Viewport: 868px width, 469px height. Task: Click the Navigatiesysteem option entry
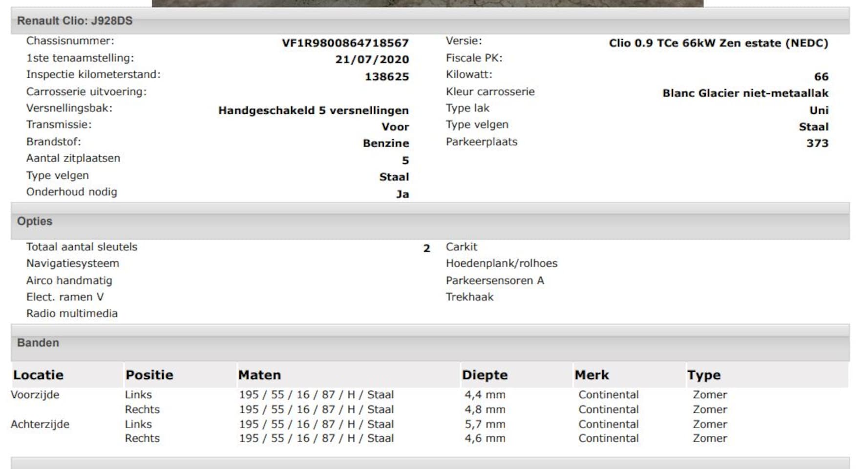[73, 264]
